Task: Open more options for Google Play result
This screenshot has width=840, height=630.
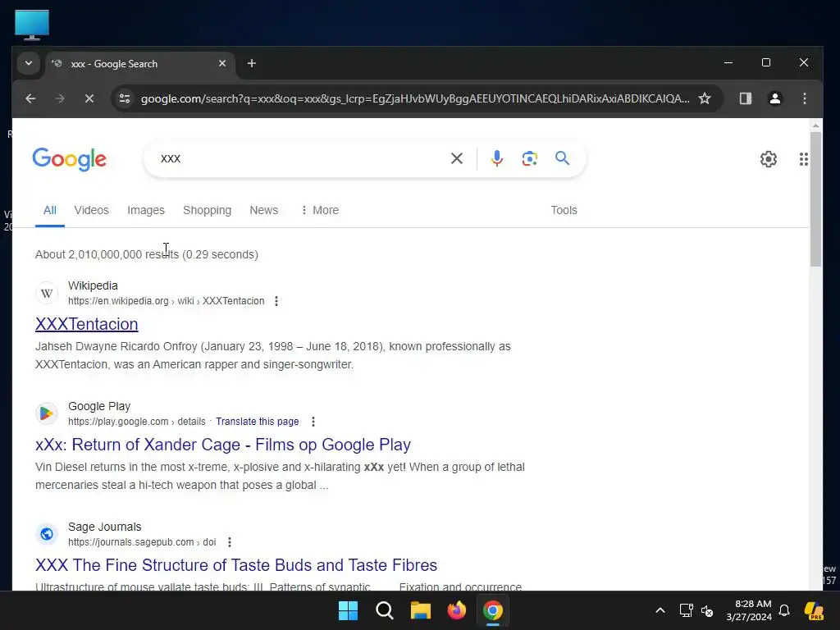Action: (313, 422)
